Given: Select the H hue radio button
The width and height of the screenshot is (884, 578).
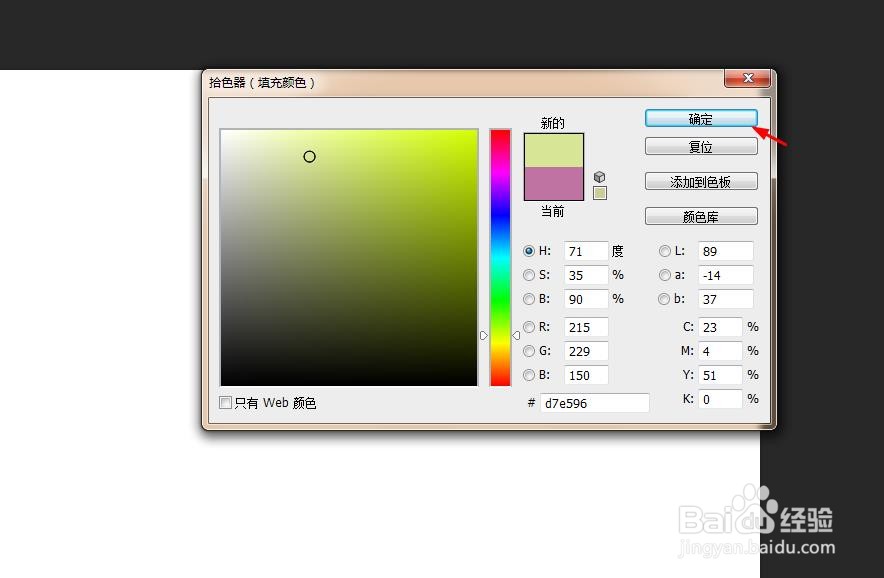Looking at the screenshot, I should pos(529,251).
